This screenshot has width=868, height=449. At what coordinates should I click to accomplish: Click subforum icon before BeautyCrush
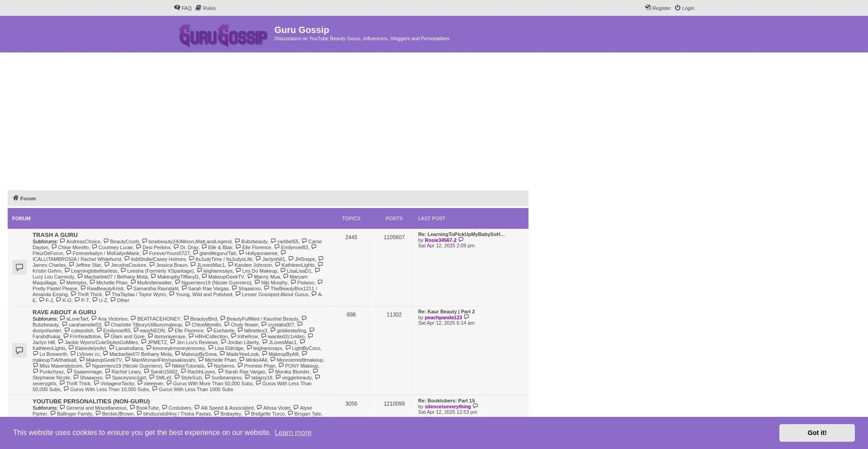pos(106,241)
